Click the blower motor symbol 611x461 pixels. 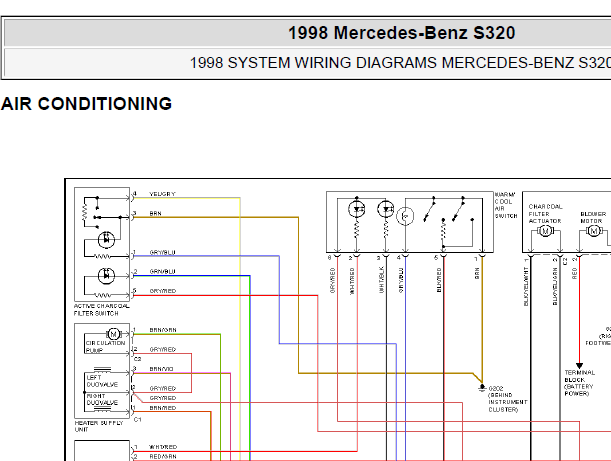pyautogui.click(x=594, y=231)
